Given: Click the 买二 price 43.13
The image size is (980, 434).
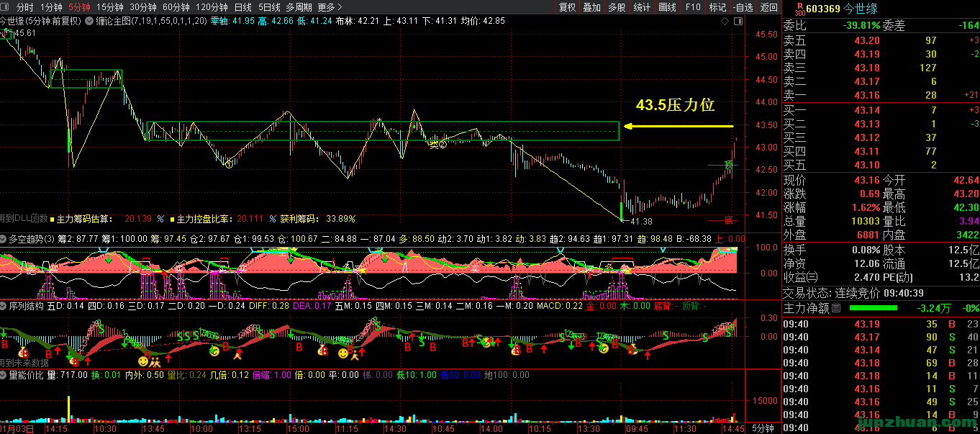Looking at the screenshot, I should (x=867, y=124).
